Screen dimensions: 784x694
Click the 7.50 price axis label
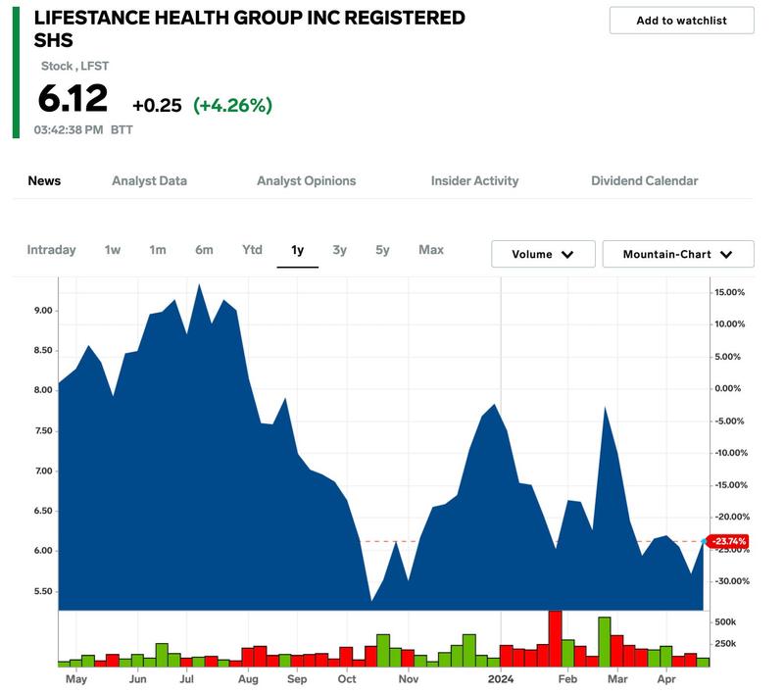(43, 430)
